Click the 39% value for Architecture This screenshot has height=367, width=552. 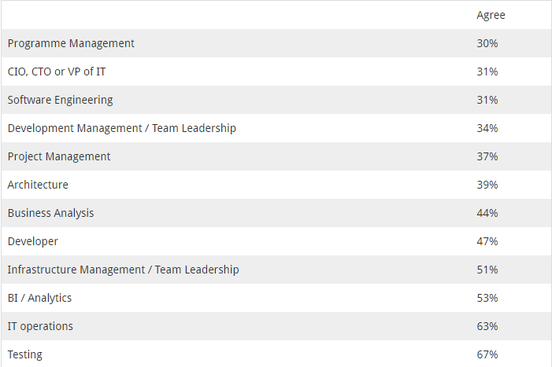487,185
